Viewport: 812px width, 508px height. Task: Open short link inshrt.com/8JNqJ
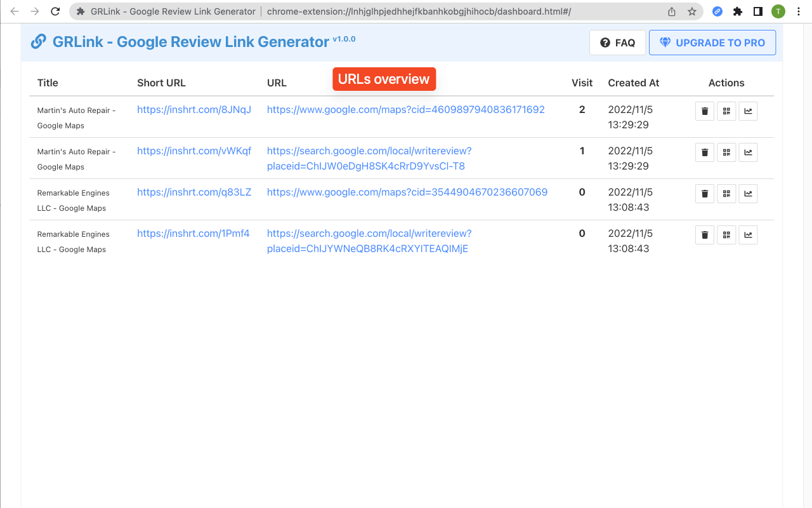tap(194, 109)
